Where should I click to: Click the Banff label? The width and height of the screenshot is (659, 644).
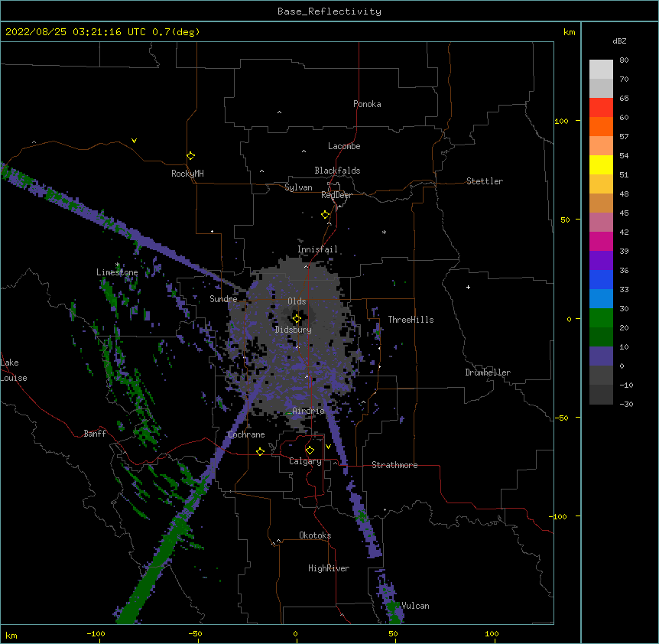pyautogui.click(x=95, y=434)
